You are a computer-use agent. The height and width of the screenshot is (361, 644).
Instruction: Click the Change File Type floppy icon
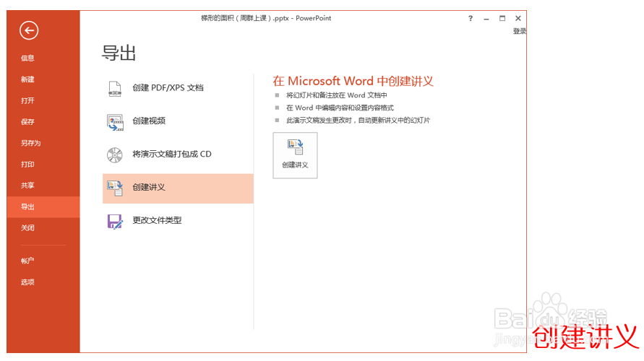pyautogui.click(x=115, y=222)
